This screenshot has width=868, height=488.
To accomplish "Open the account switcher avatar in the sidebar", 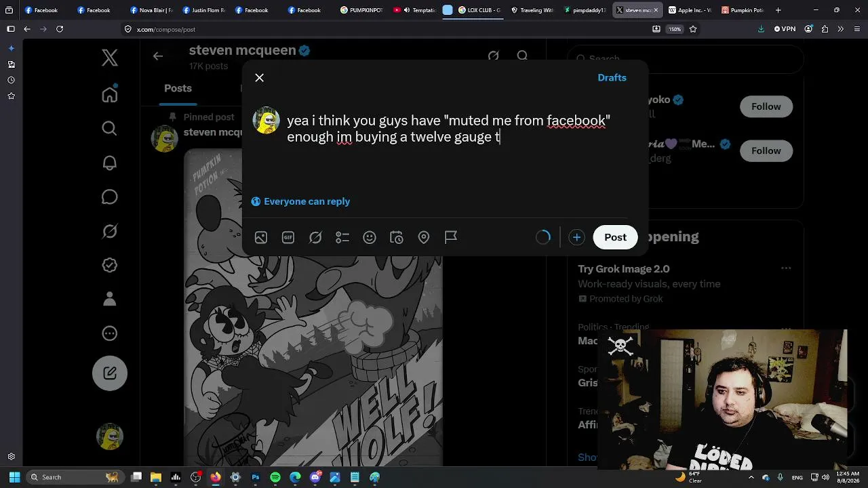I will click(x=110, y=436).
